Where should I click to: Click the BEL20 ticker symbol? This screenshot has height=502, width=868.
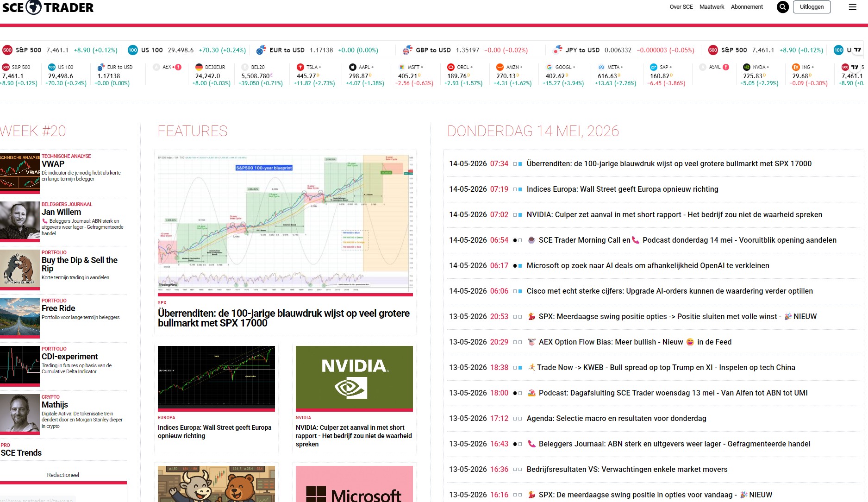point(258,67)
